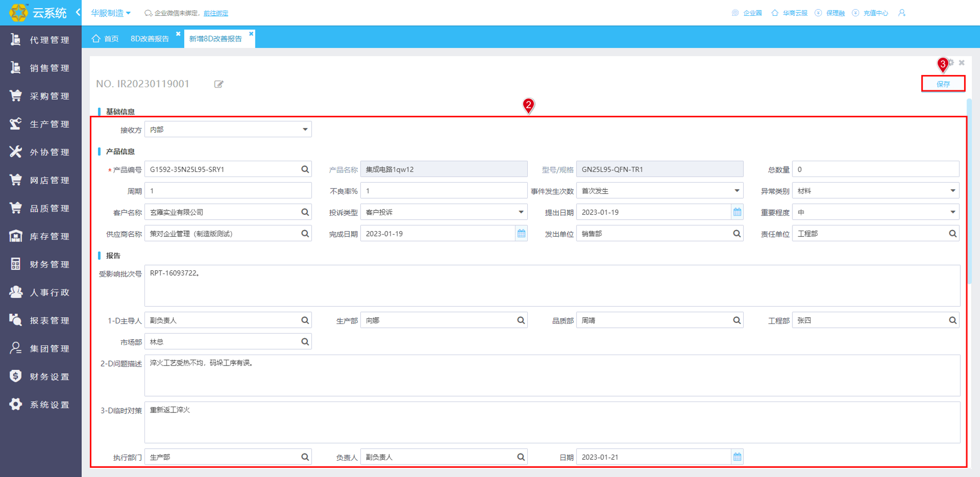980x477 pixels.
Task: Open 生产部 person lookup magnifier
Action: click(521, 320)
